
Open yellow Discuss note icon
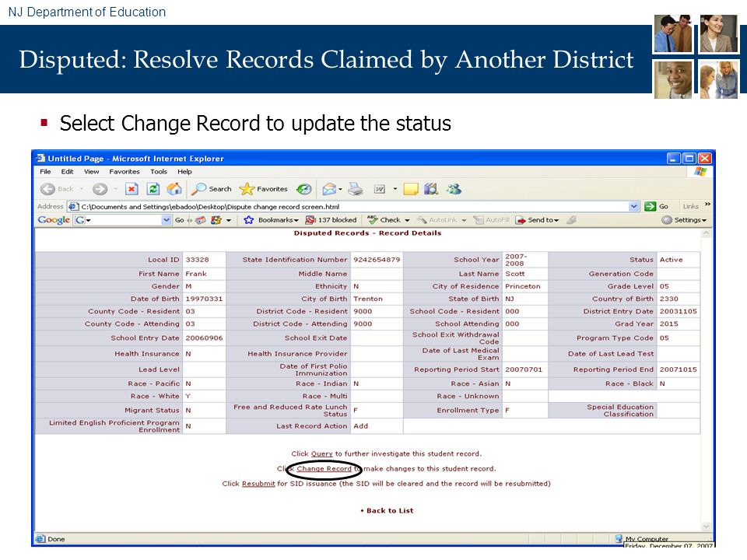pyautogui.click(x=411, y=189)
